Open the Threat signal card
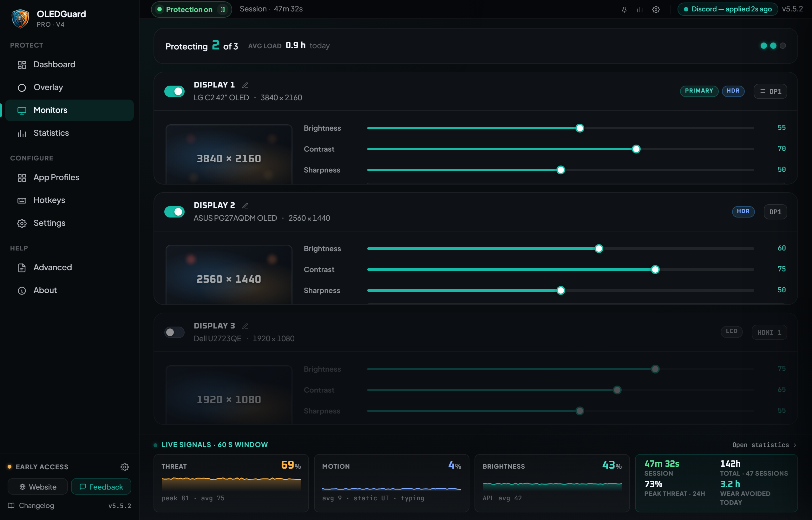Screen dimensions: 812x520 231,483
